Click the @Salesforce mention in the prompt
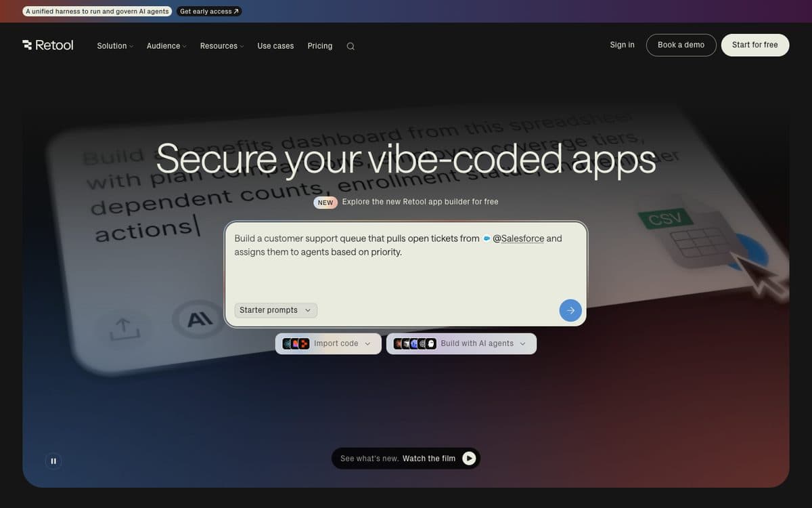The image size is (812, 508). [518, 238]
